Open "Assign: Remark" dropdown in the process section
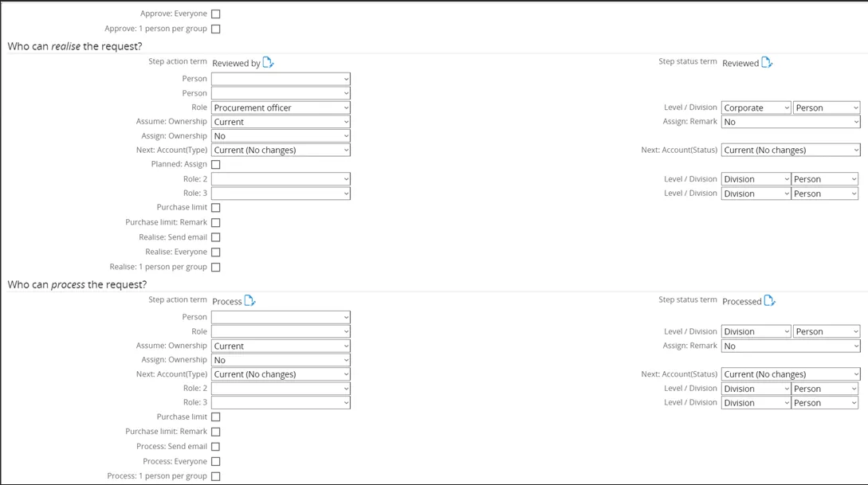Image resolution: width=868 pixels, height=485 pixels. (791, 346)
